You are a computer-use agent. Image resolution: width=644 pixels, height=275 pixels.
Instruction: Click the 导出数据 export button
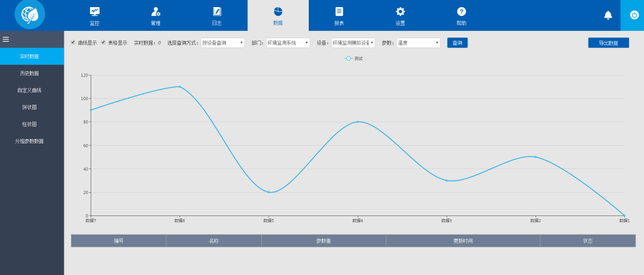(x=608, y=43)
